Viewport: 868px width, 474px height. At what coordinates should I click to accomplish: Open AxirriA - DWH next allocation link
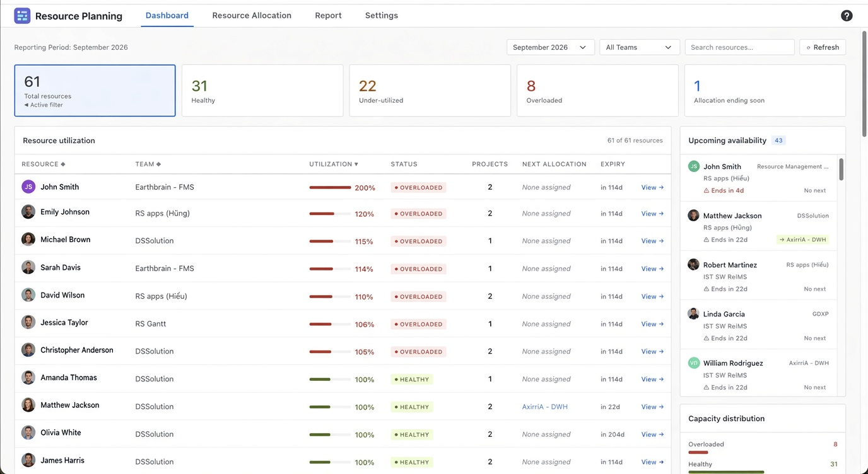click(545, 407)
